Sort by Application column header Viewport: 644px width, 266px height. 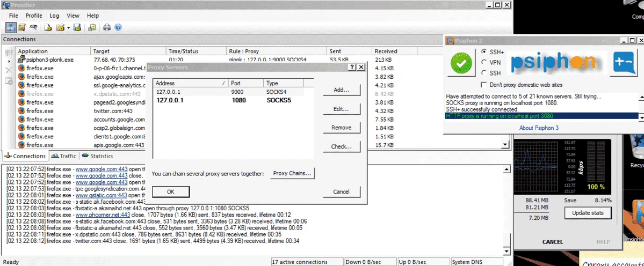tap(53, 51)
